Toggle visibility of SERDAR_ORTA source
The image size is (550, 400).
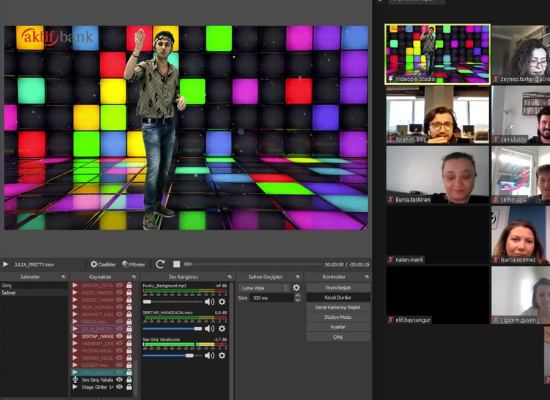coord(120,285)
